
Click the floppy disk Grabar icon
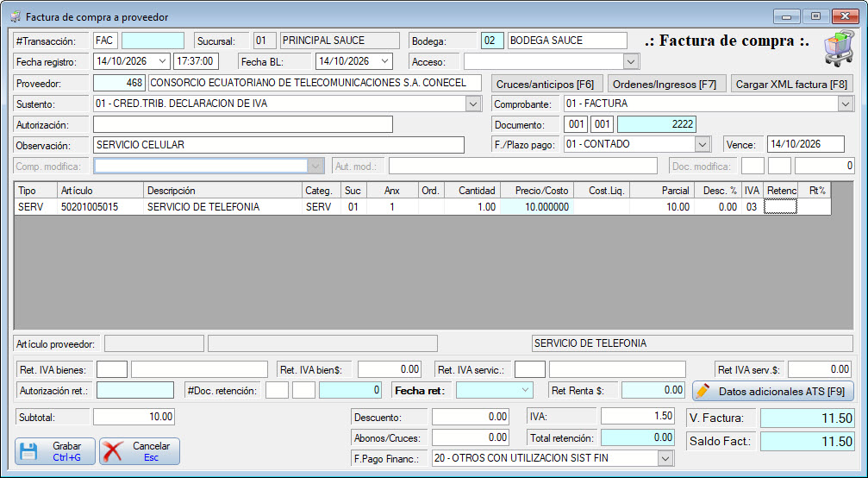[x=28, y=451]
